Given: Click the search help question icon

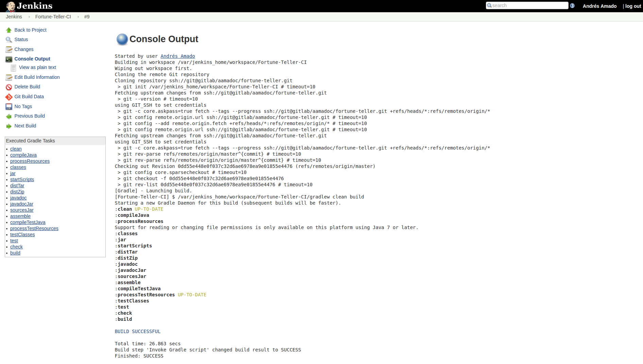Looking at the screenshot, I should 572,6.
